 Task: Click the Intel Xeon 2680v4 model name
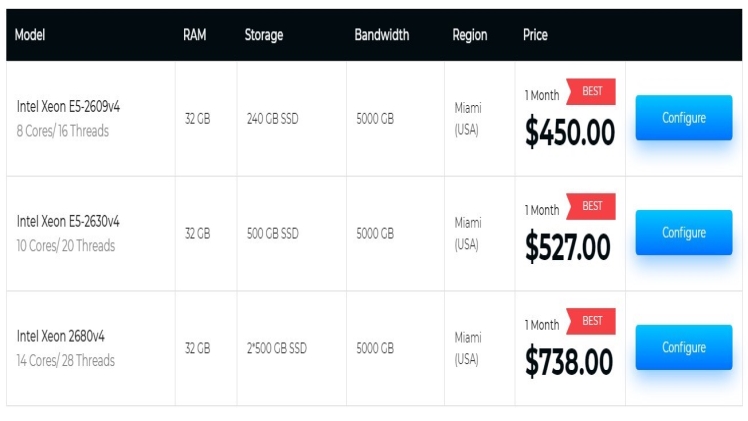click(x=61, y=336)
